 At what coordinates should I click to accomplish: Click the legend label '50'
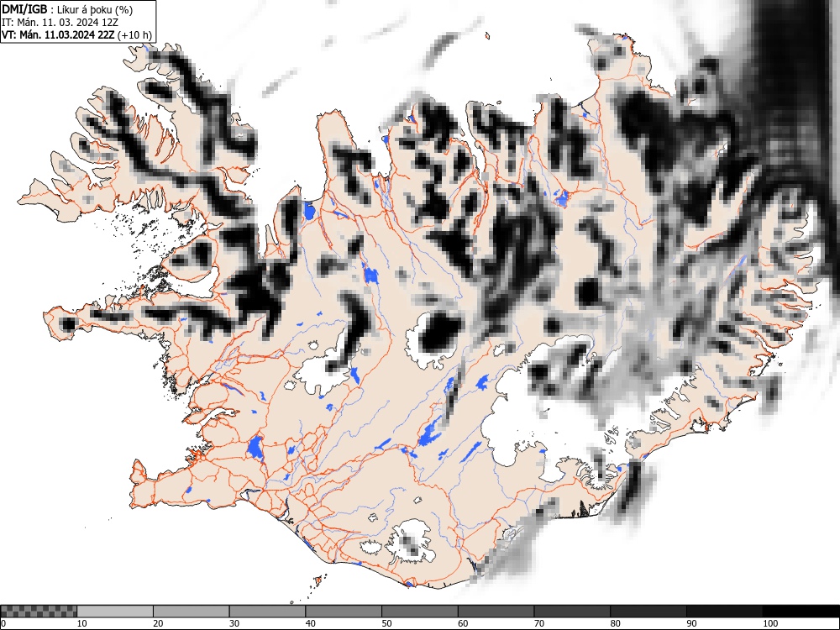[x=386, y=623]
